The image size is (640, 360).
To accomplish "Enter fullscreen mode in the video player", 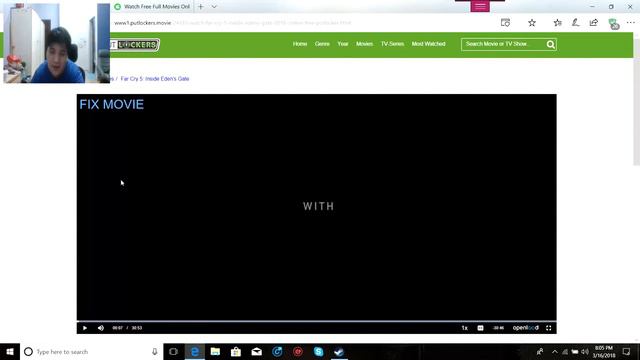I will (x=549, y=328).
